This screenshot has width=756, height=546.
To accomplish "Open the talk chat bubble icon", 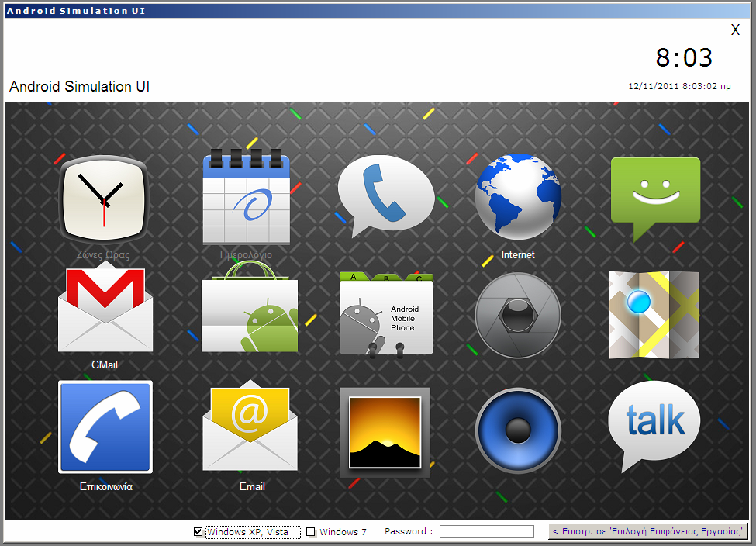I will pos(654,426).
